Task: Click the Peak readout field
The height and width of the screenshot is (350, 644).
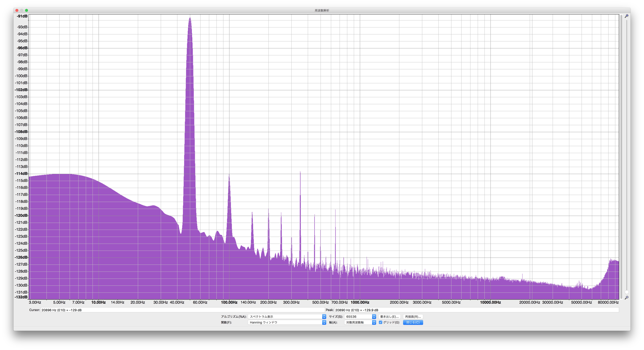Action: [476, 310]
